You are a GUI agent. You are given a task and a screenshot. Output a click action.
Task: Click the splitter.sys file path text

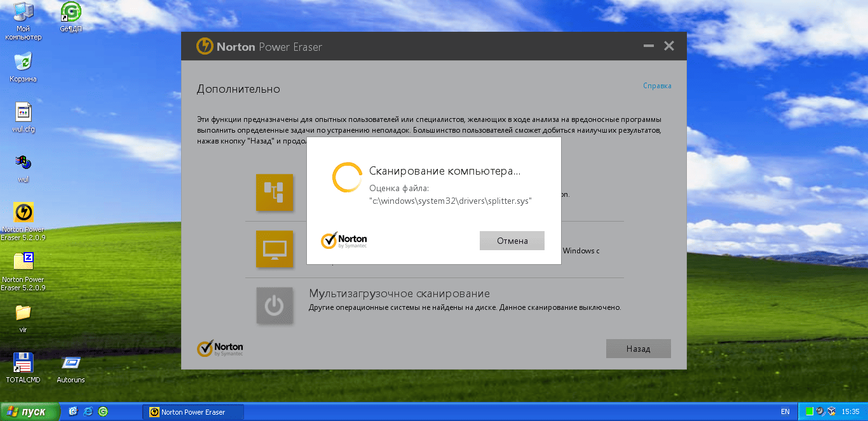point(451,201)
